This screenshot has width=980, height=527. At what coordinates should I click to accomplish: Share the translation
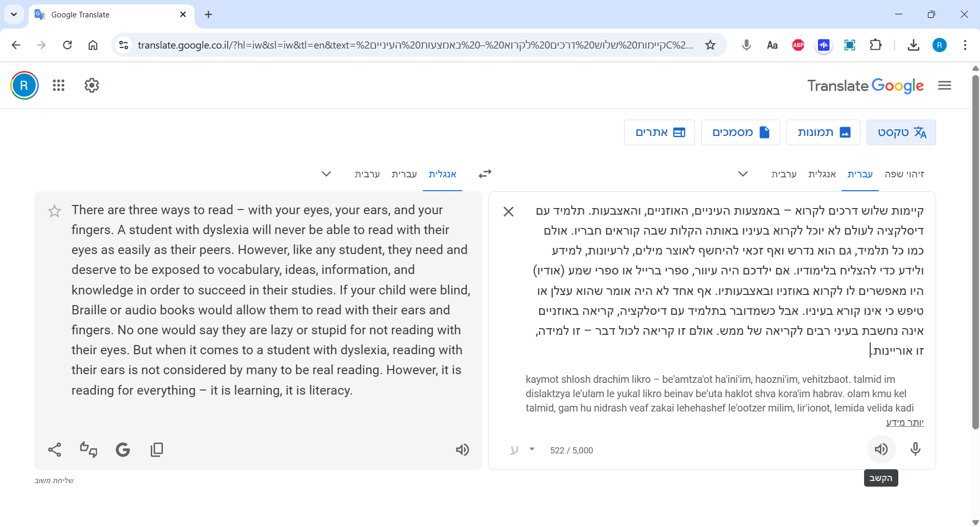pos(55,450)
